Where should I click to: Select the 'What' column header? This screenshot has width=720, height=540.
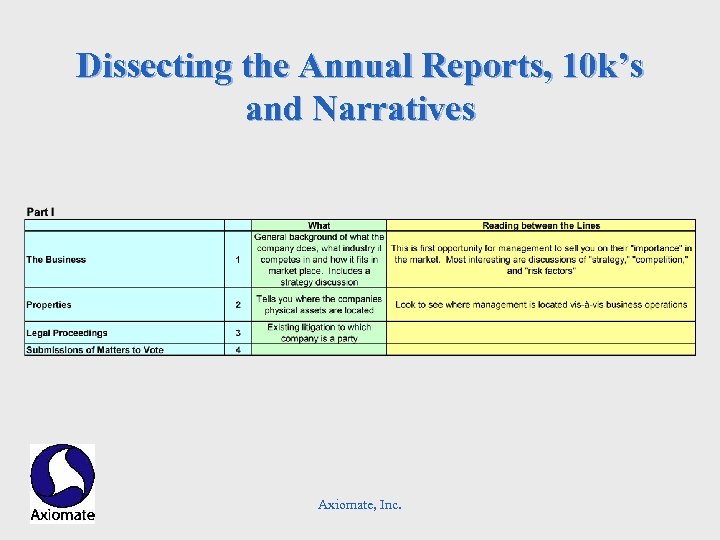[x=319, y=225]
